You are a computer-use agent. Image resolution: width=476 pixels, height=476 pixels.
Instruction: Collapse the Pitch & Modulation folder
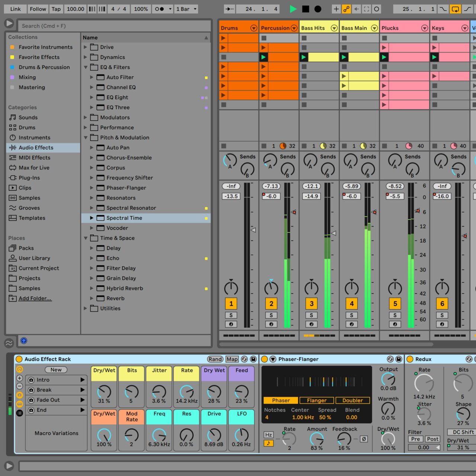[x=86, y=138]
